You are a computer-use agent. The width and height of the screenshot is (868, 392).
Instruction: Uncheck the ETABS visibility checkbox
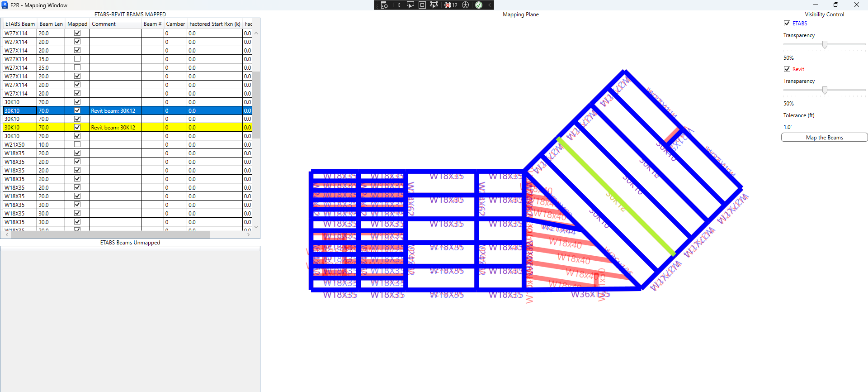[x=787, y=24]
